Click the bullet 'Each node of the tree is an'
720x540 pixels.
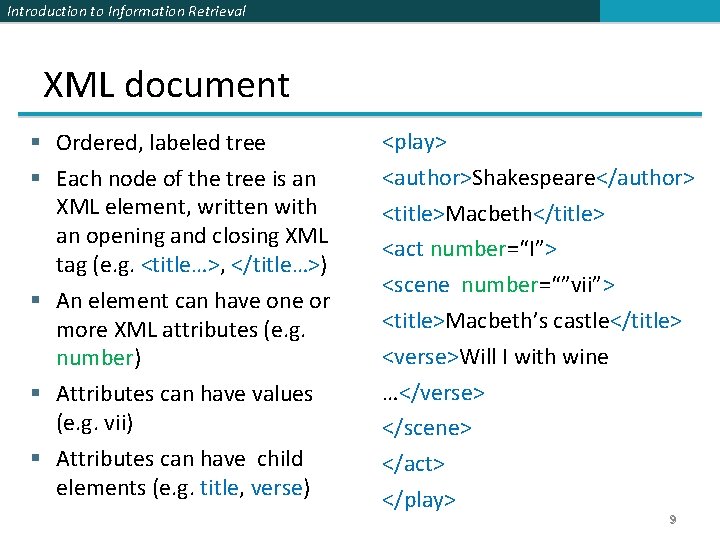186,179
